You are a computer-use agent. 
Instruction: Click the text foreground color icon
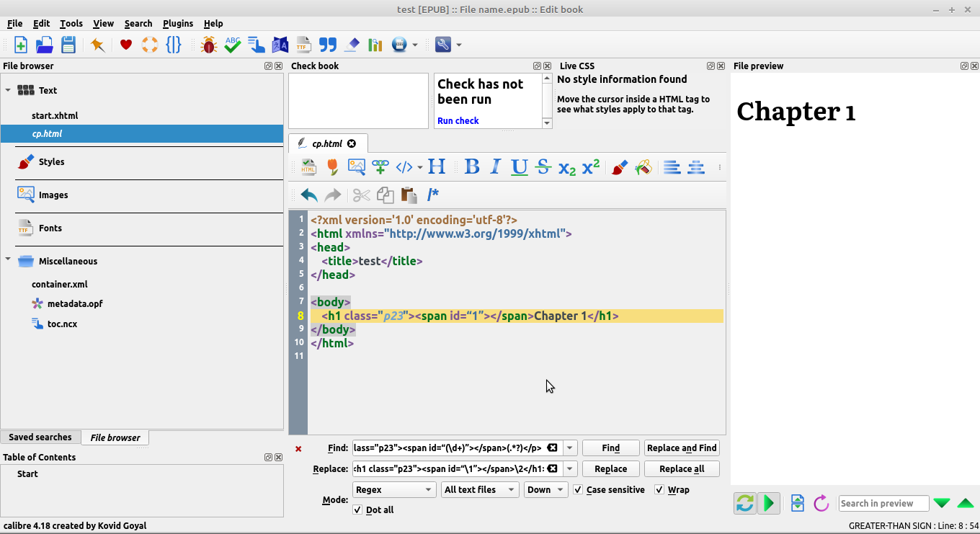tap(619, 167)
